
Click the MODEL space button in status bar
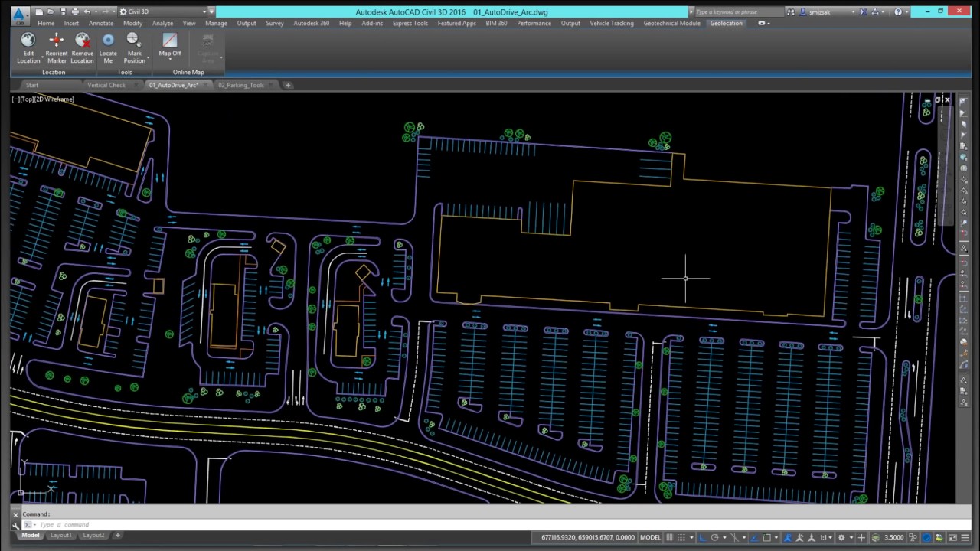650,537
